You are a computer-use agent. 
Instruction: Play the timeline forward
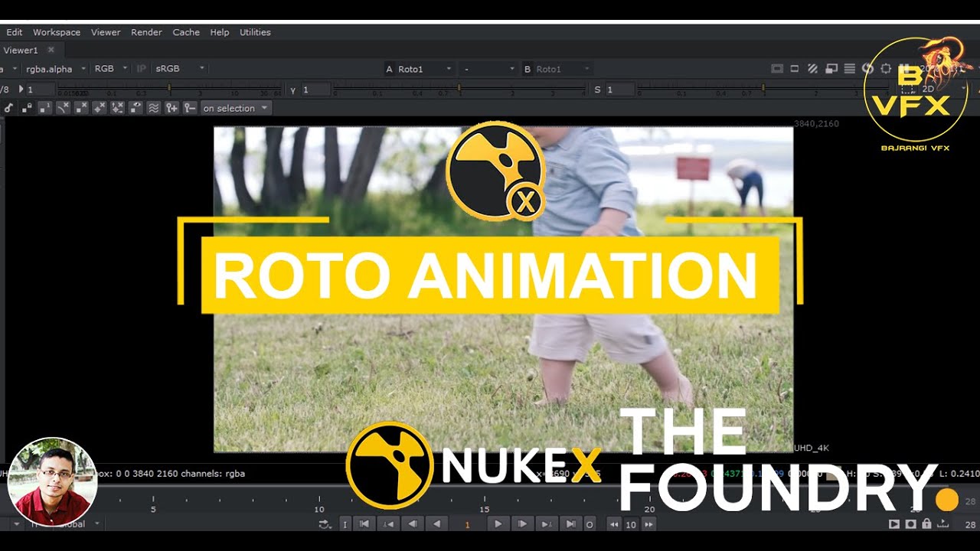[498, 524]
